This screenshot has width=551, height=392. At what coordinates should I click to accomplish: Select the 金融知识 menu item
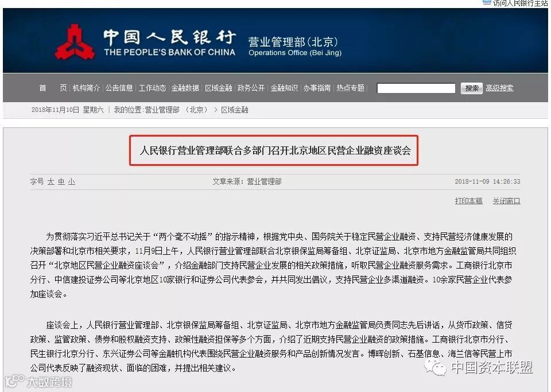pos(284,88)
